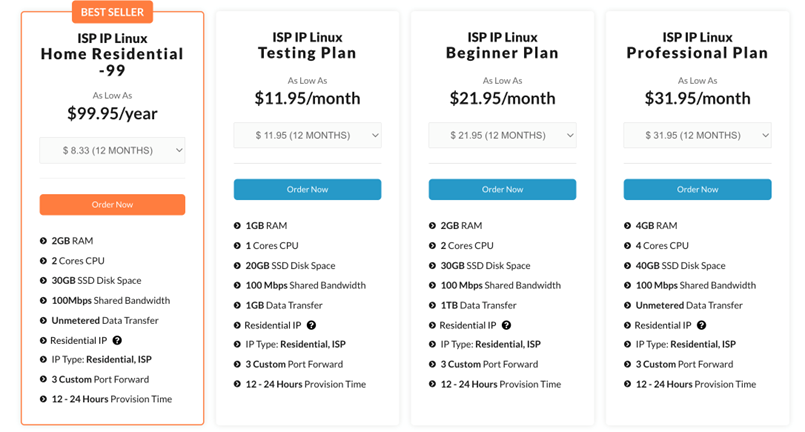Expand the $11.95 (12 Months) billing dropdown
The height and width of the screenshot is (432, 805).
click(x=307, y=135)
